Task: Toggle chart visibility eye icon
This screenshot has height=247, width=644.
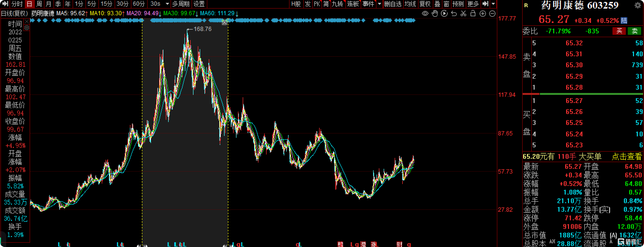Action: (425, 14)
